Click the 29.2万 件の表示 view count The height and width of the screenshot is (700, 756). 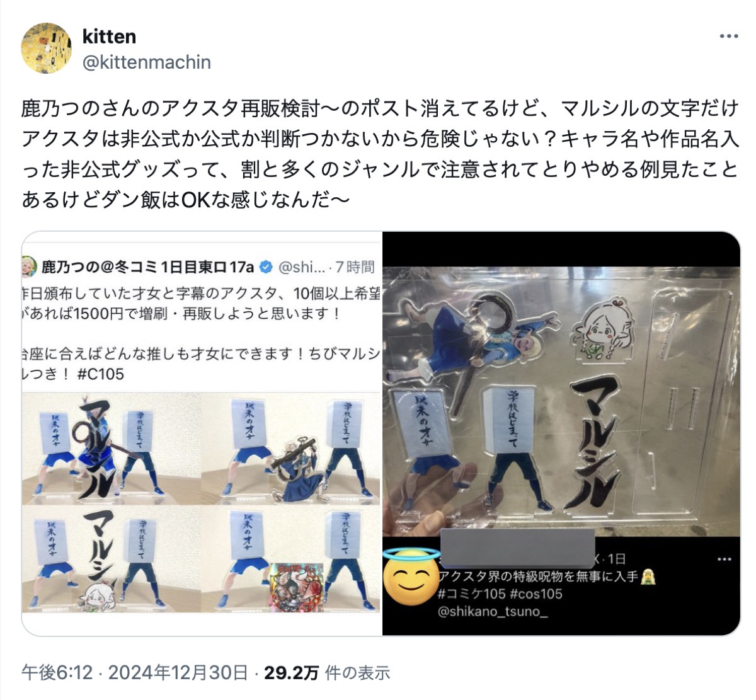point(327,673)
